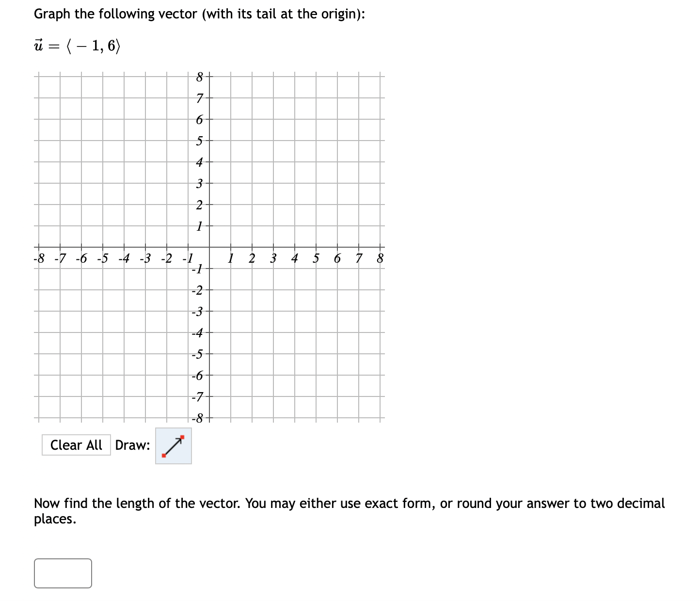This screenshot has width=700, height=601.
Task: Click the Draw: label
Action: [133, 445]
